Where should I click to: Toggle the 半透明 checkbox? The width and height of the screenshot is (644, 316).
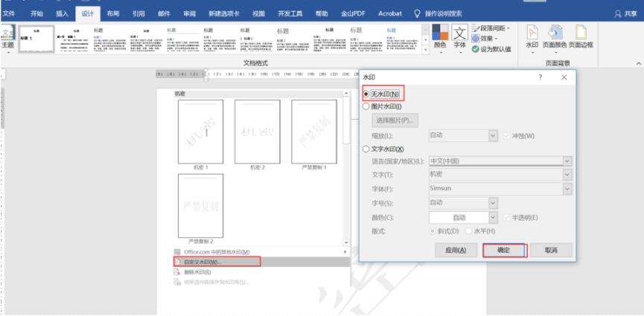[x=506, y=217]
